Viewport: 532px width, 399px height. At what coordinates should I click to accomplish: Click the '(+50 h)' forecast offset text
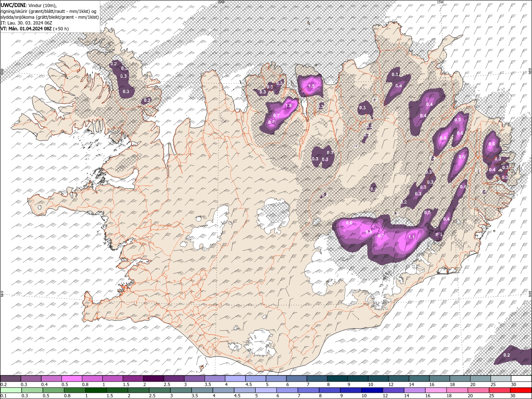point(61,29)
